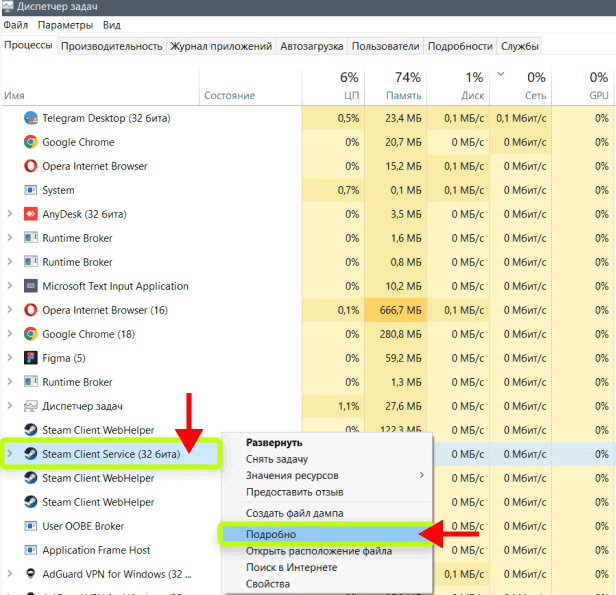
Task: Expand Google Chrome (18) group
Action: click(10, 333)
